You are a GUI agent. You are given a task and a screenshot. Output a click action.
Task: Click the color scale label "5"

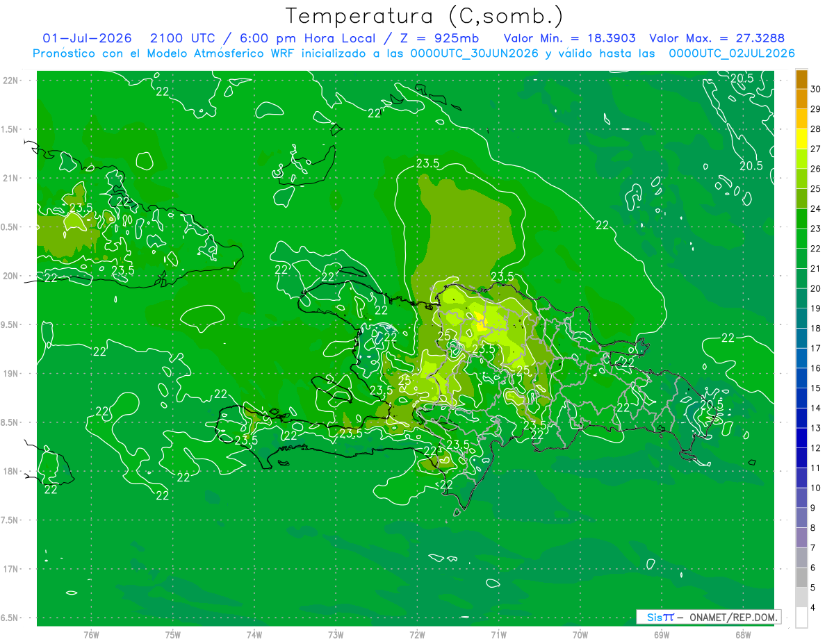pyautogui.click(x=814, y=588)
